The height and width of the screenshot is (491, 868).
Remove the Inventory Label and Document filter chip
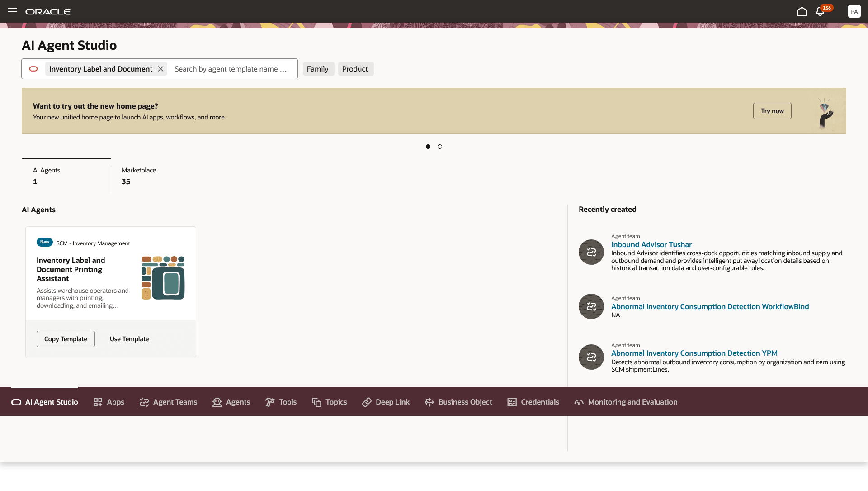point(160,69)
